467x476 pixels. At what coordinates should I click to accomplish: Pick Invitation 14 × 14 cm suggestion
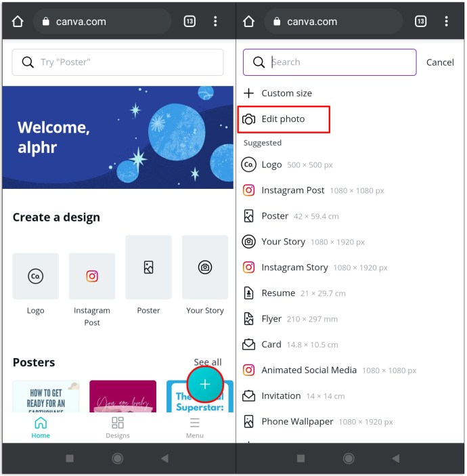pos(294,396)
